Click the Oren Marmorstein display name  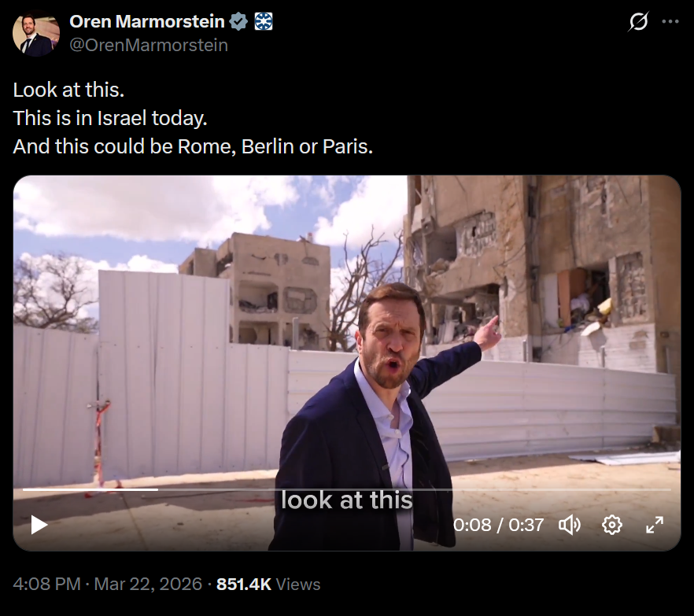point(147,21)
